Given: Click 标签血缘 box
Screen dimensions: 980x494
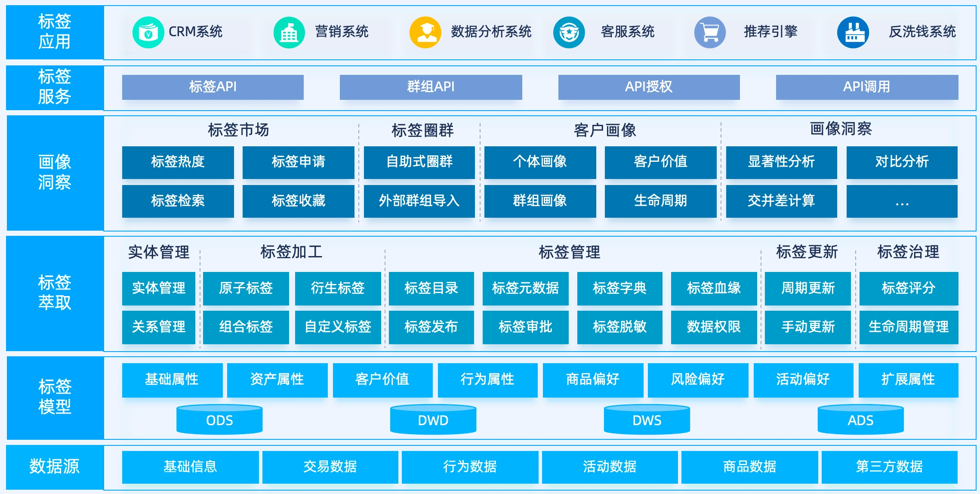Looking at the screenshot, I should [714, 288].
